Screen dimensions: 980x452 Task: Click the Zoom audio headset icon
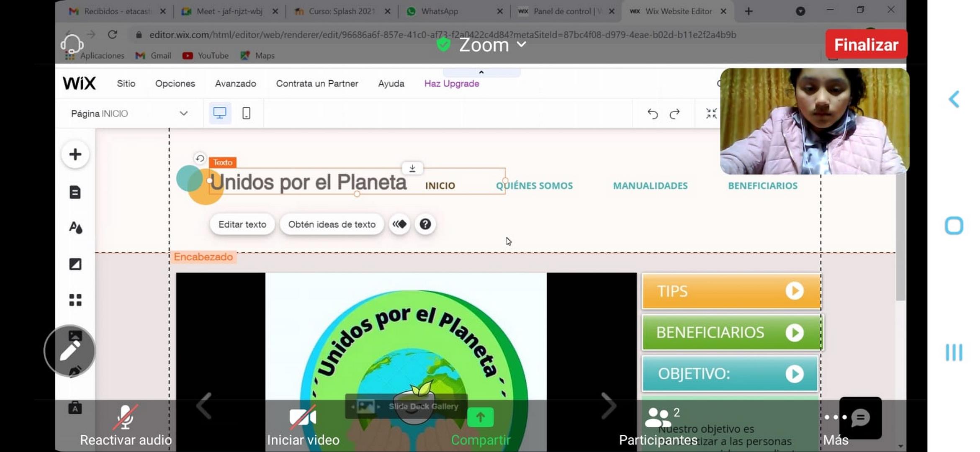pos(72,44)
